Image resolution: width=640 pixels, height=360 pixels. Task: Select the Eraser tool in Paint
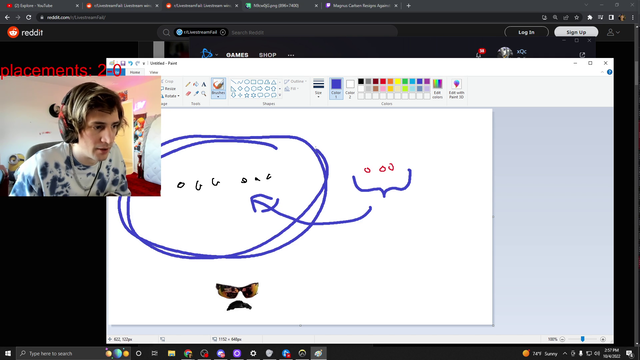(188, 93)
